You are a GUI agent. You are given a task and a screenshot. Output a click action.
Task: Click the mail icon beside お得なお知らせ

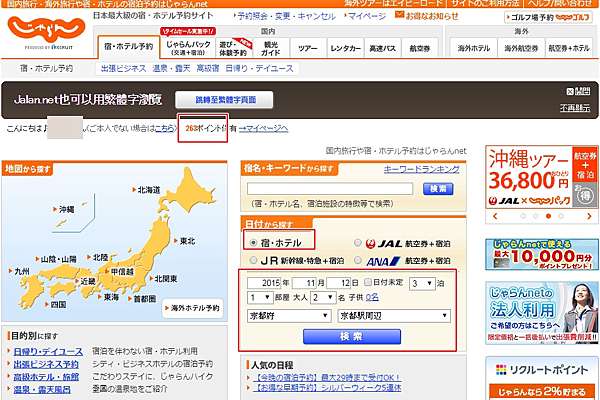pyautogui.click(x=399, y=15)
